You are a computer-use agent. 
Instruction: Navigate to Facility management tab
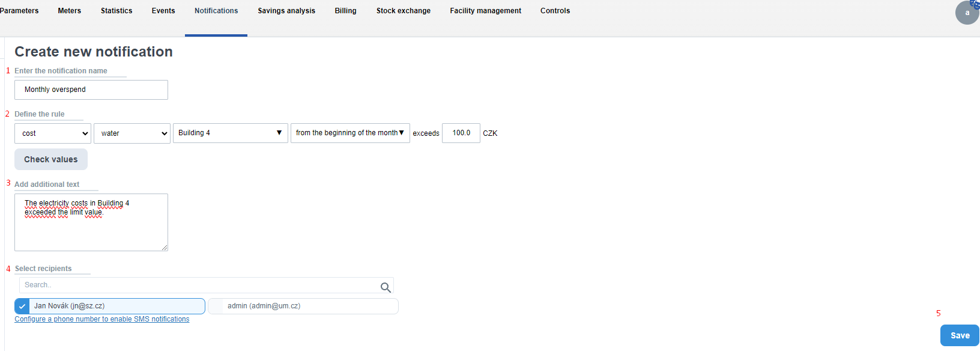coord(485,11)
